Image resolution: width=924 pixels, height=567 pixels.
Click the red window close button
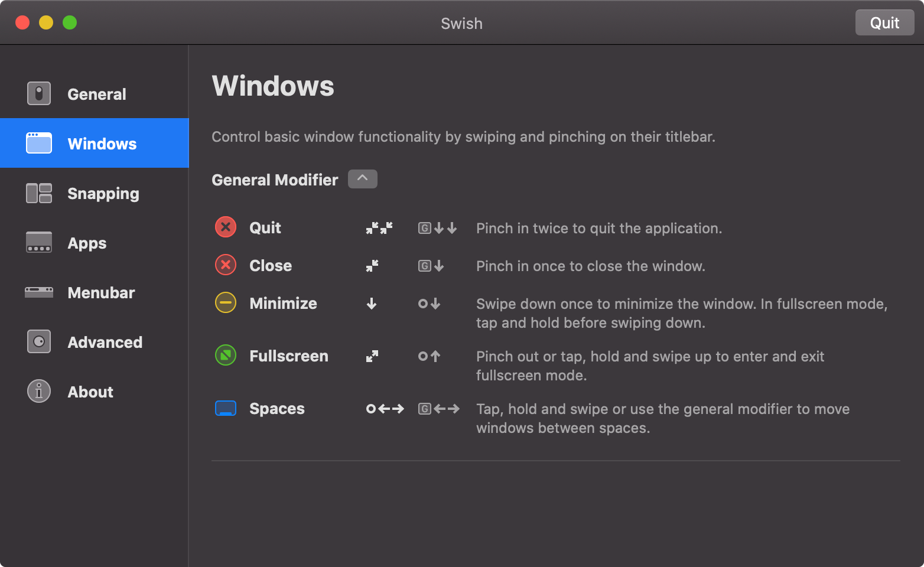click(22, 22)
